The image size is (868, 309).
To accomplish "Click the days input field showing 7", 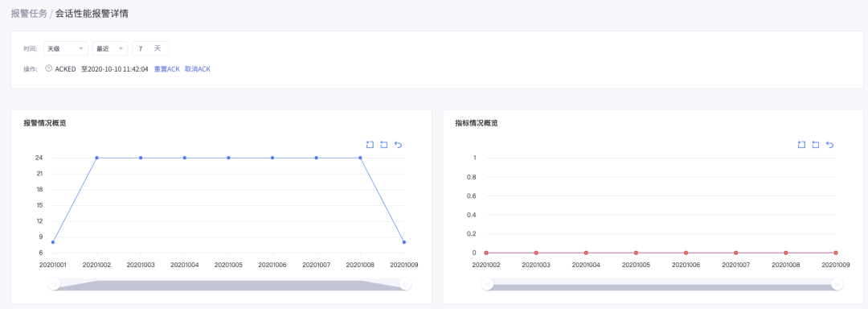I will tap(150, 49).
